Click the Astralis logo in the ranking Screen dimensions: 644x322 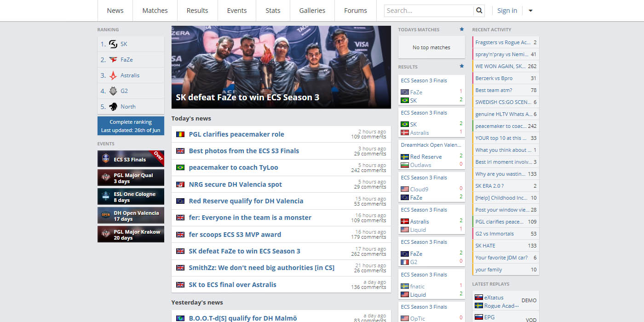coord(113,75)
